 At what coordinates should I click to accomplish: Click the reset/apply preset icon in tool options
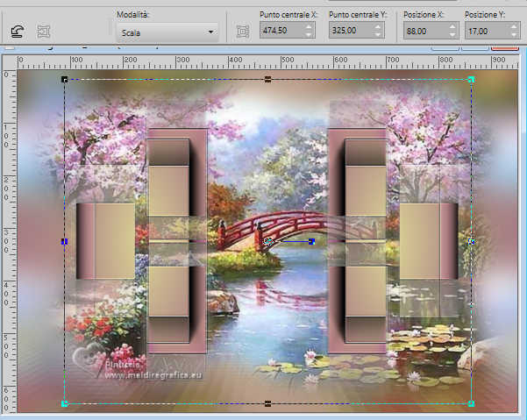click(x=18, y=32)
